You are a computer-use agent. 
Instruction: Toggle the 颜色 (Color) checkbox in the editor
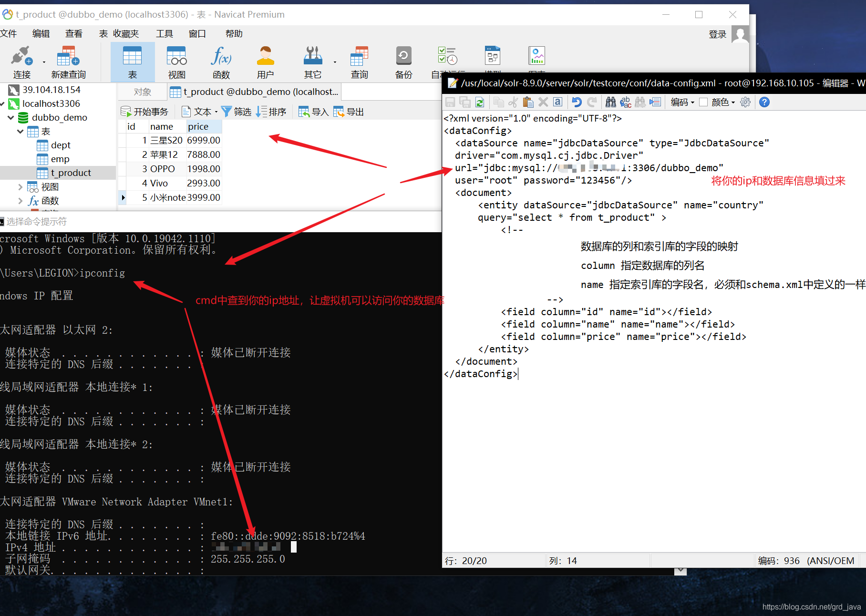703,102
